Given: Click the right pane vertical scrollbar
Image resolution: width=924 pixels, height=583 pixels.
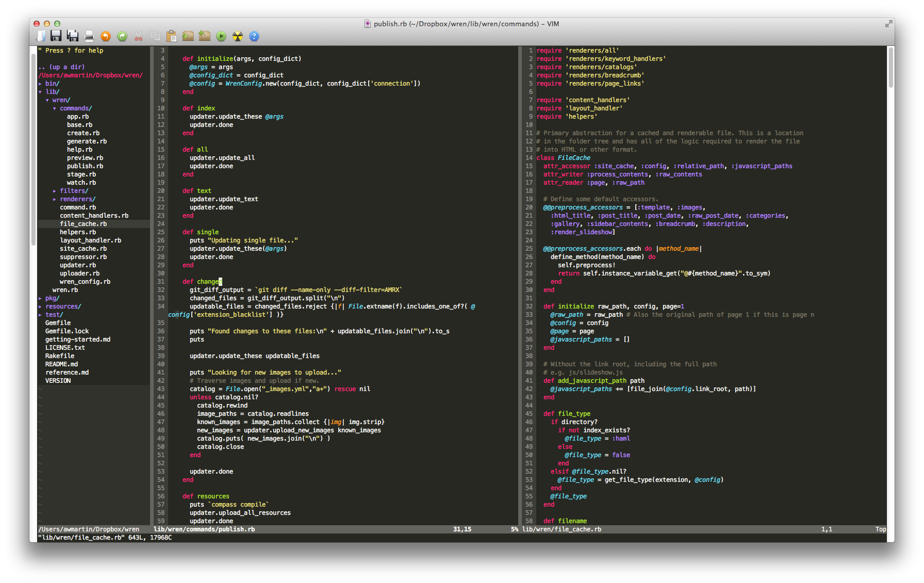Looking at the screenshot, I should click(x=890, y=67).
